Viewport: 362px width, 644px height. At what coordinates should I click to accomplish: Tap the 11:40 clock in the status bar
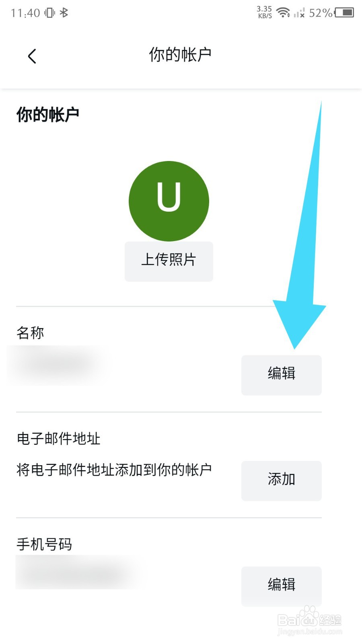click(x=25, y=13)
